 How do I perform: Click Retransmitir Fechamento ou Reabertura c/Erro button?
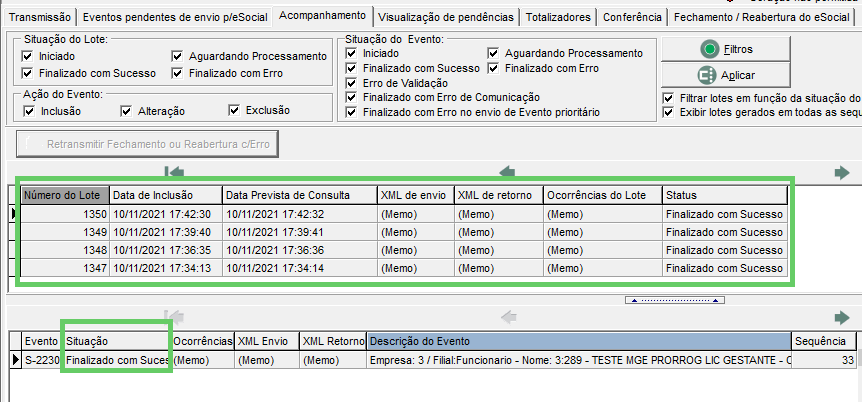pos(147,145)
